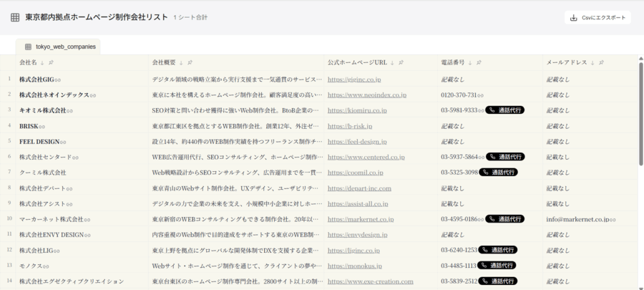The image size is (644, 290).
Task: Click link icon next to info@markernet.co.jp
Action: [613, 220]
